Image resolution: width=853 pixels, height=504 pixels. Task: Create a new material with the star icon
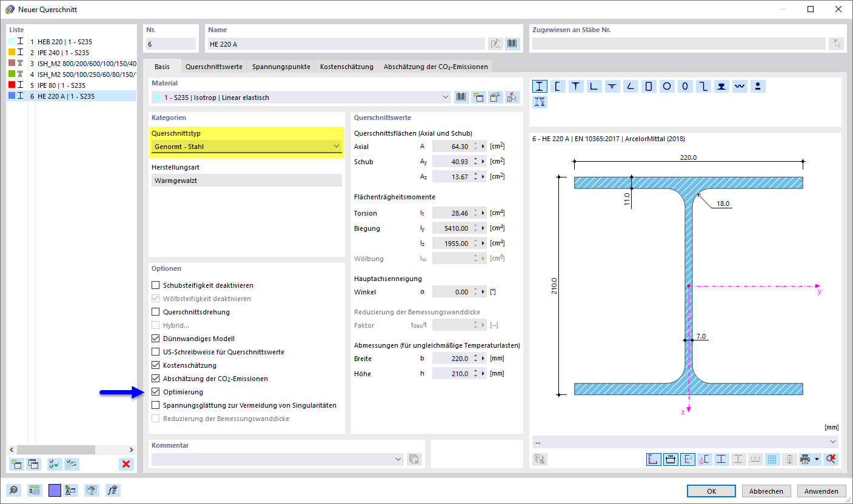[x=478, y=97]
